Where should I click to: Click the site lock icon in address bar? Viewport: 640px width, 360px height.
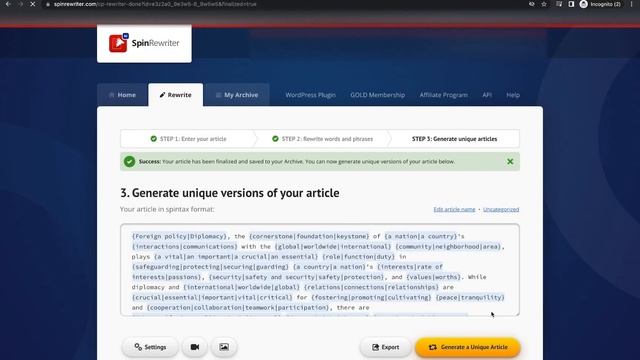coord(48,4)
